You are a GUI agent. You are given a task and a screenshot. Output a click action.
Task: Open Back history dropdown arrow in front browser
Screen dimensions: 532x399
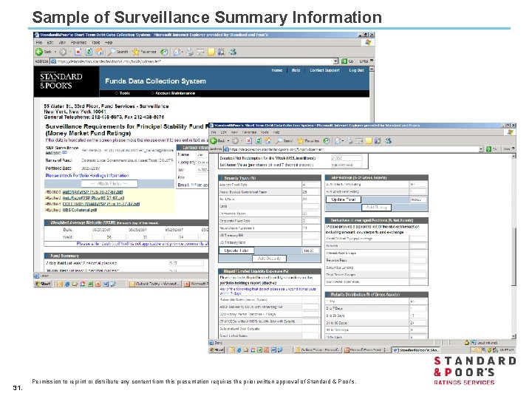pyautogui.click(x=228, y=140)
